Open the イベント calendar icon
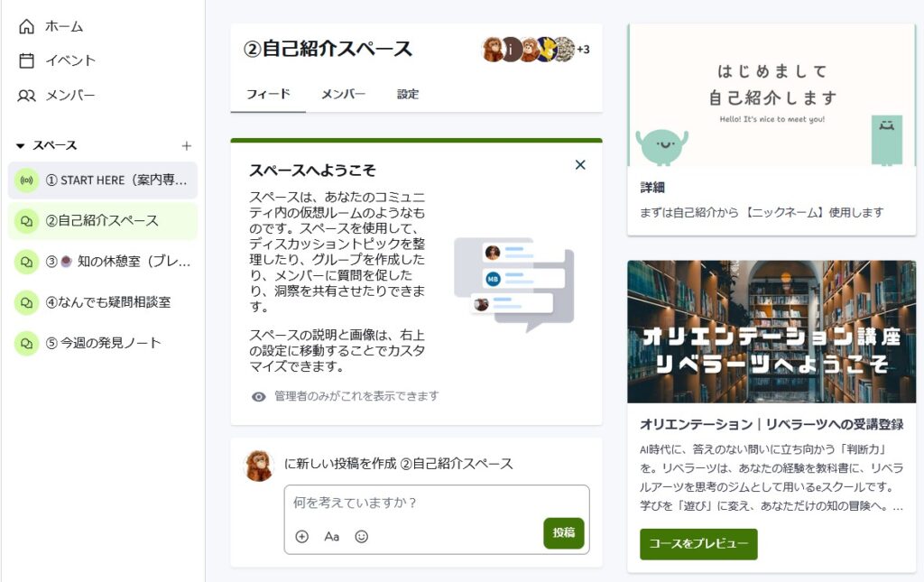924x582 pixels. [x=27, y=60]
